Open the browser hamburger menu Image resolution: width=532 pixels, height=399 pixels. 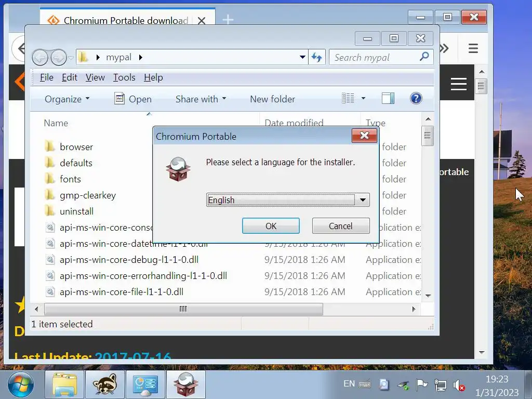[x=473, y=48]
